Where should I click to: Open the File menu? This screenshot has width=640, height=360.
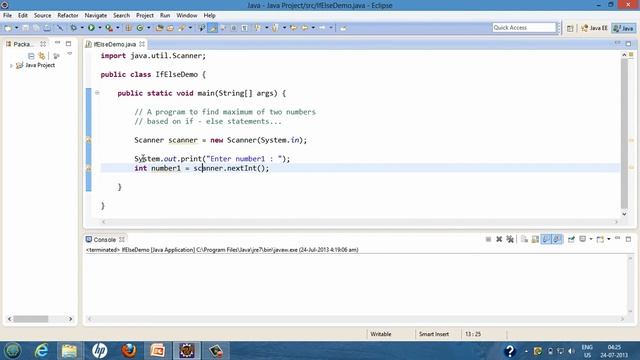click(7, 15)
